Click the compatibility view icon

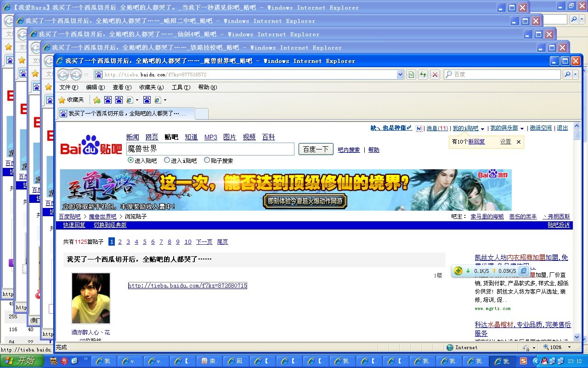coord(411,75)
